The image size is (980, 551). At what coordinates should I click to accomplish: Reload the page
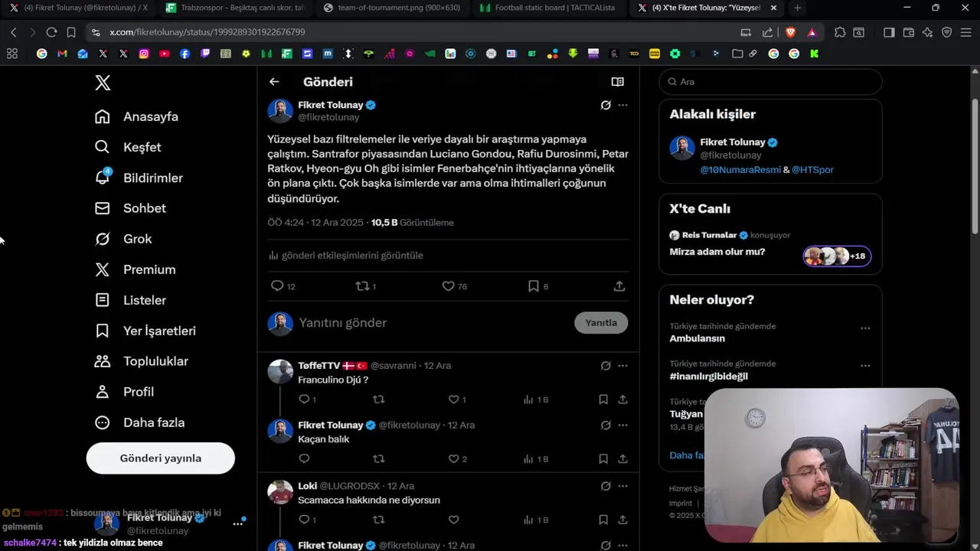coord(51,32)
